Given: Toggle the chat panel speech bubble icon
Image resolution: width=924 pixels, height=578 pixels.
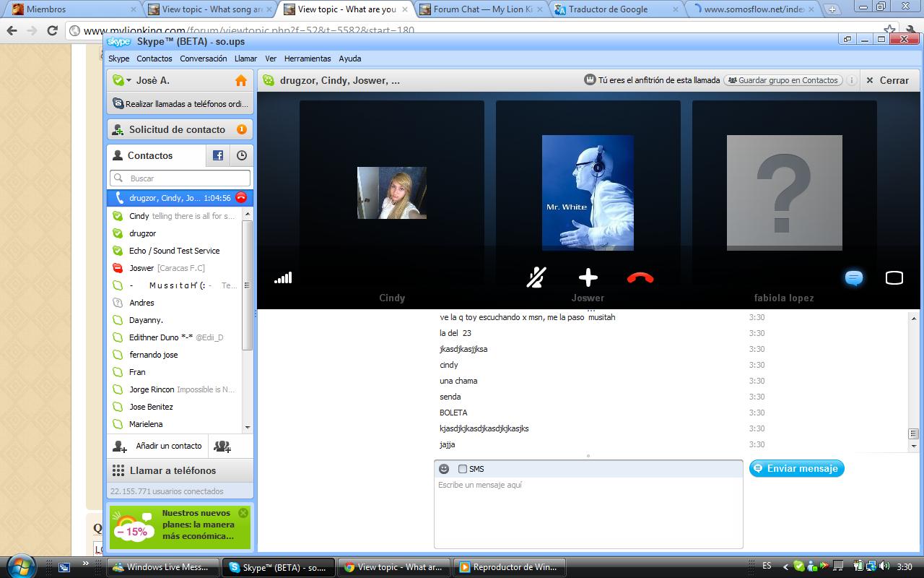Looking at the screenshot, I should point(853,278).
